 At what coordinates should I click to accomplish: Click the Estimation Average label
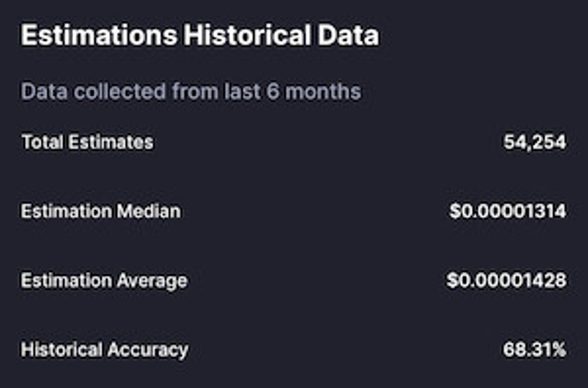pyautogui.click(x=104, y=280)
